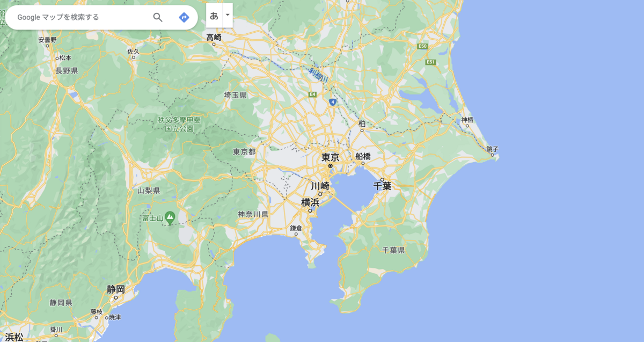Click the route 4 blue shield

click(x=333, y=101)
